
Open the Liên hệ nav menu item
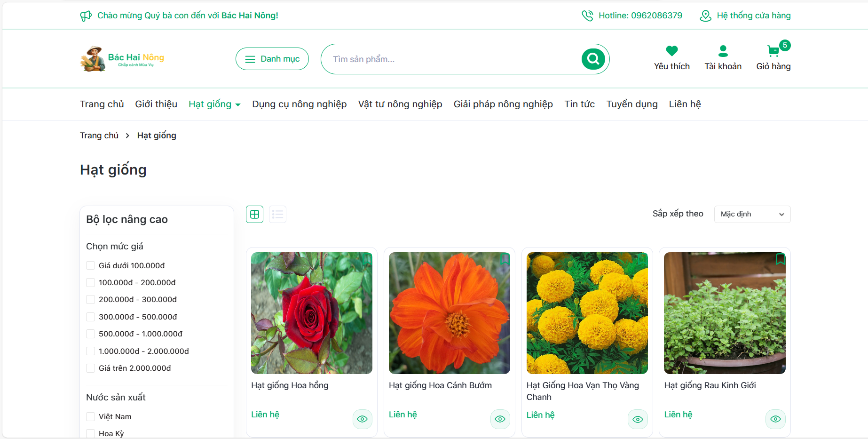click(685, 104)
